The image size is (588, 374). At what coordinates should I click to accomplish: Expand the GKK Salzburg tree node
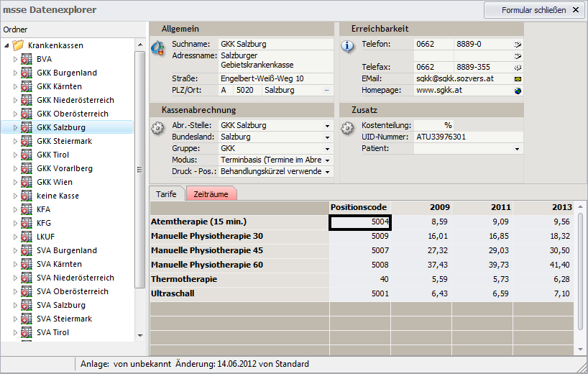tap(15, 127)
